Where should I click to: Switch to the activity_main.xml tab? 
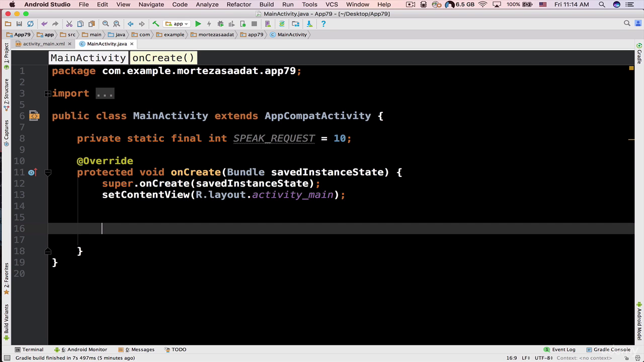pos(40,44)
